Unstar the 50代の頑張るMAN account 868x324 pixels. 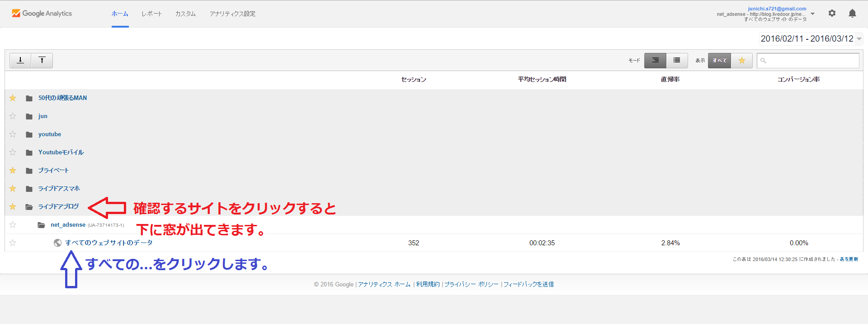pyautogui.click(x=13, y=98)
